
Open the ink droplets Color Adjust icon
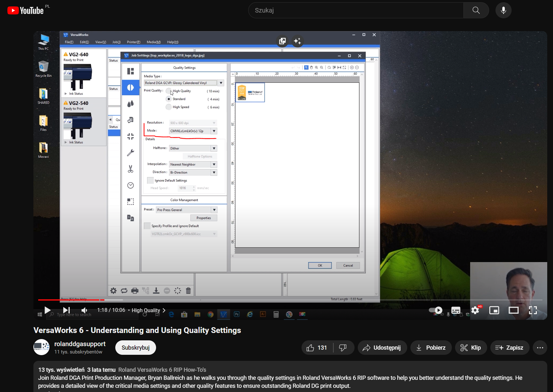pyautogui.click(x=130, y=104)
